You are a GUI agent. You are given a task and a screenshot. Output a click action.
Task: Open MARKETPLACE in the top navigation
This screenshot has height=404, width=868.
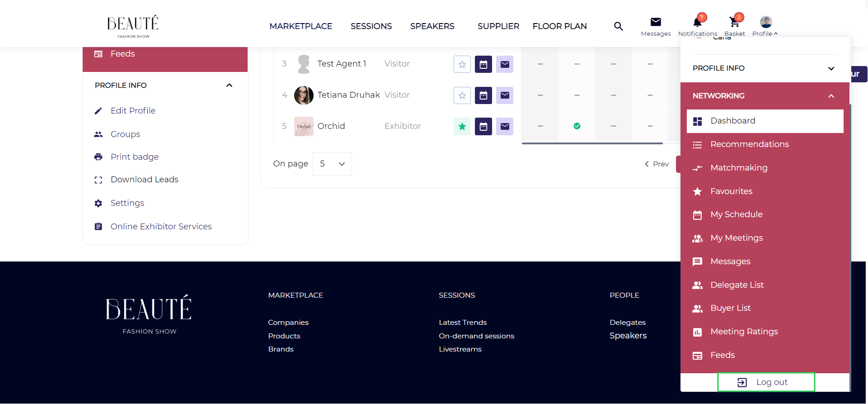click(300, 26)
